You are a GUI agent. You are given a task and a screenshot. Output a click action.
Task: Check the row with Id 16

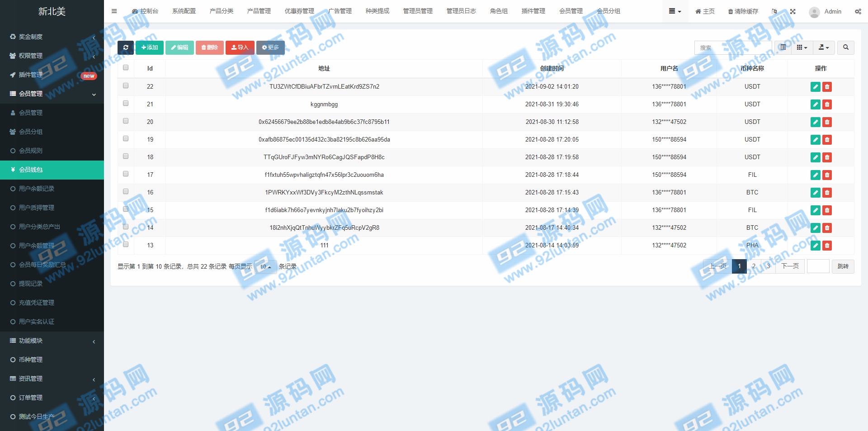[x=126, y=192]
